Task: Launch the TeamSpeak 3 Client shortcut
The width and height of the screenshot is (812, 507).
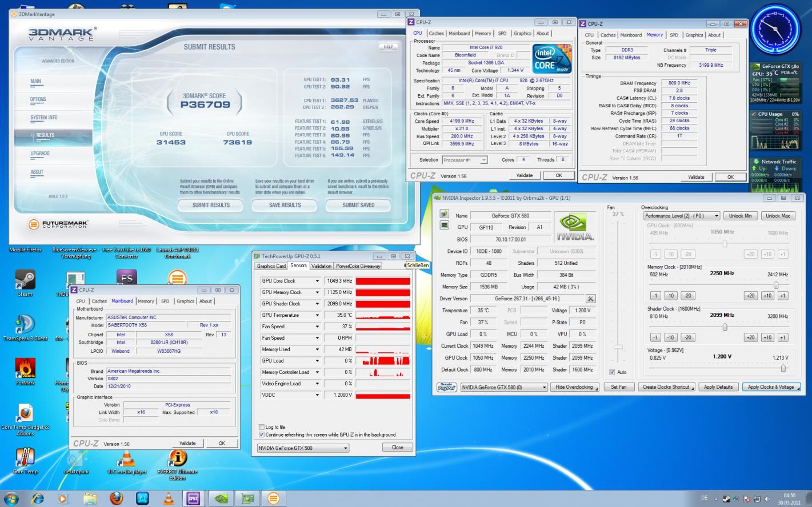Action: tap(25, 328)
